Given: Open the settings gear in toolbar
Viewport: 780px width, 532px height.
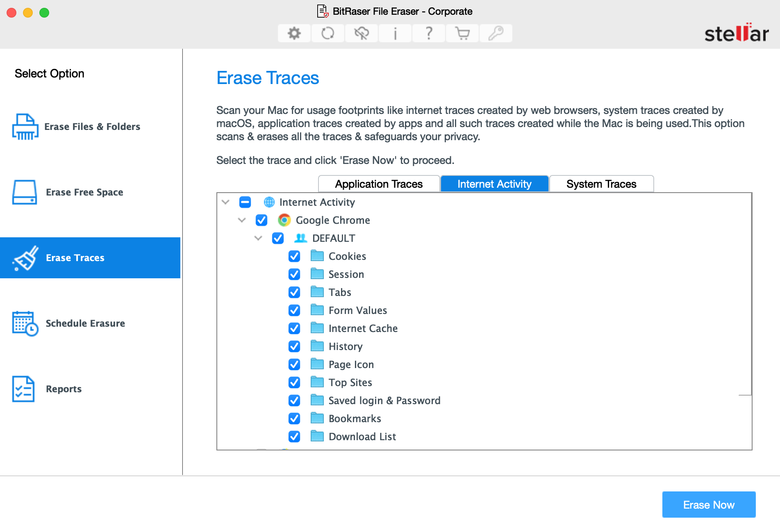Looking at the screenshot, I should pyautogui.click(x=294, y=33).
